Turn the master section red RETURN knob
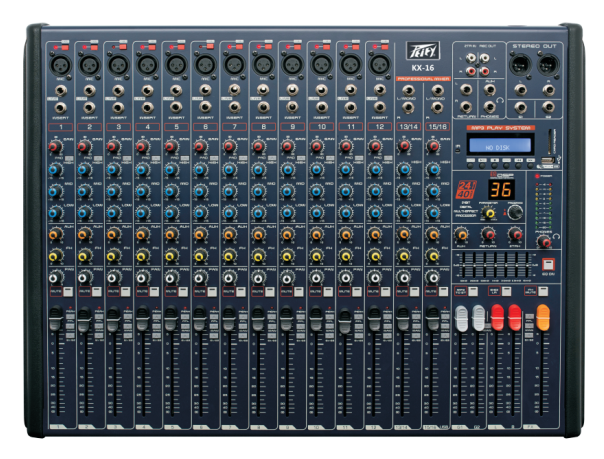 click(x=488, y=234)
